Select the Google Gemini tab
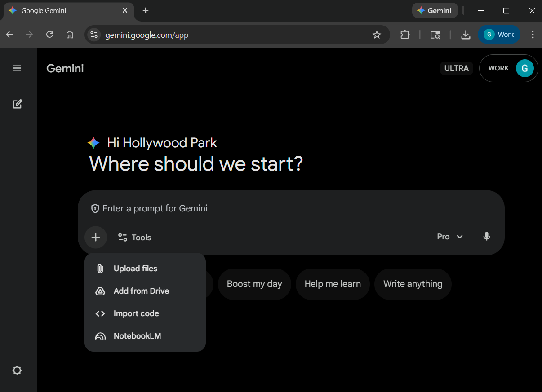The image size is (542, 392). [69, 10]
